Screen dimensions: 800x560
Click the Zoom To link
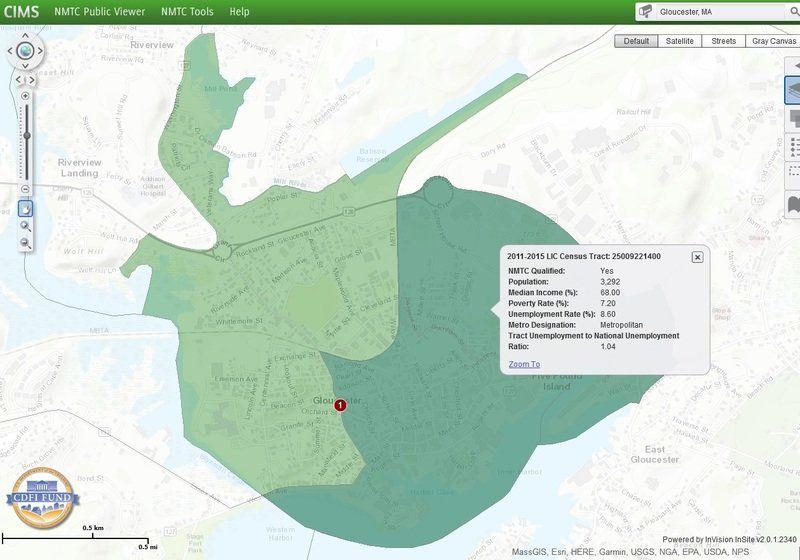(524, 364)
